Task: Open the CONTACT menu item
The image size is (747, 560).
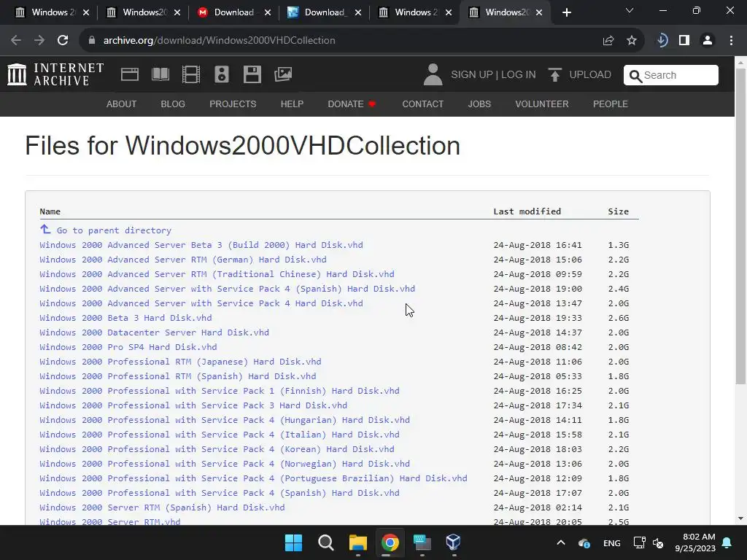Action: pos(423,104)
